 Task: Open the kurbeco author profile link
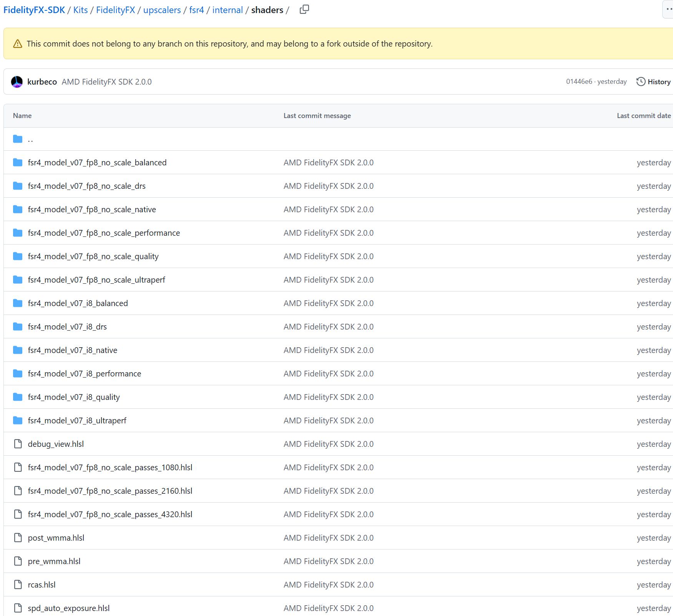(x=42, y=82)
